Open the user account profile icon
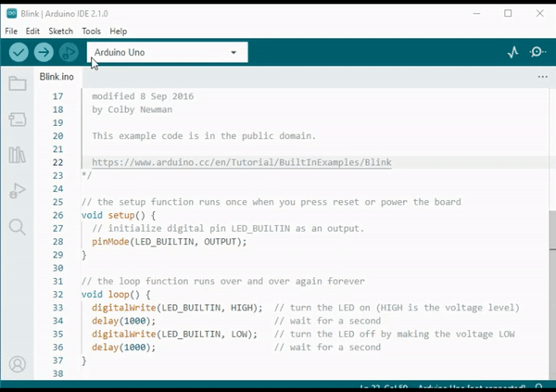 (x=18, y=364)
